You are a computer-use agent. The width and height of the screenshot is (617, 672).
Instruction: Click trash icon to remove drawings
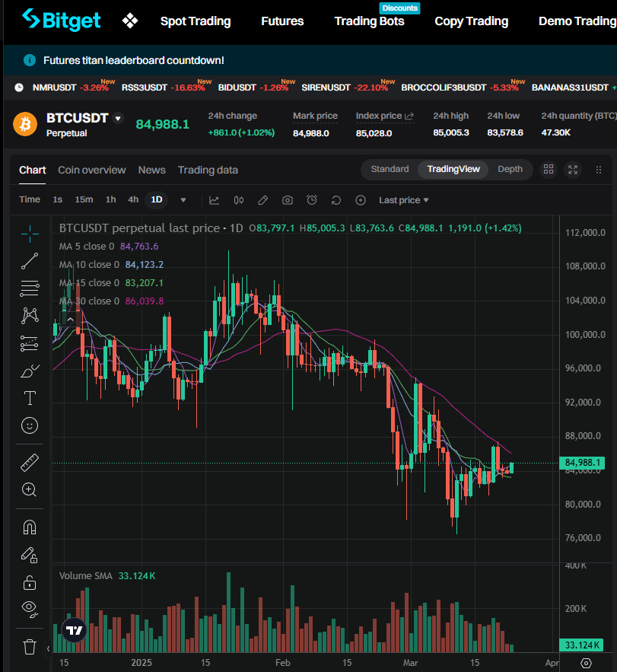point(30,647)
